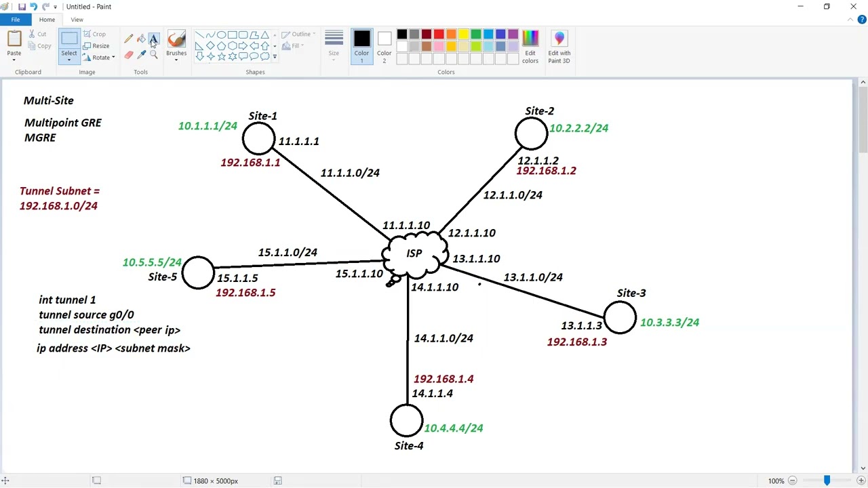868x488 pixels.
Task: Pick the orange color swatch
Action: (451, 34)
